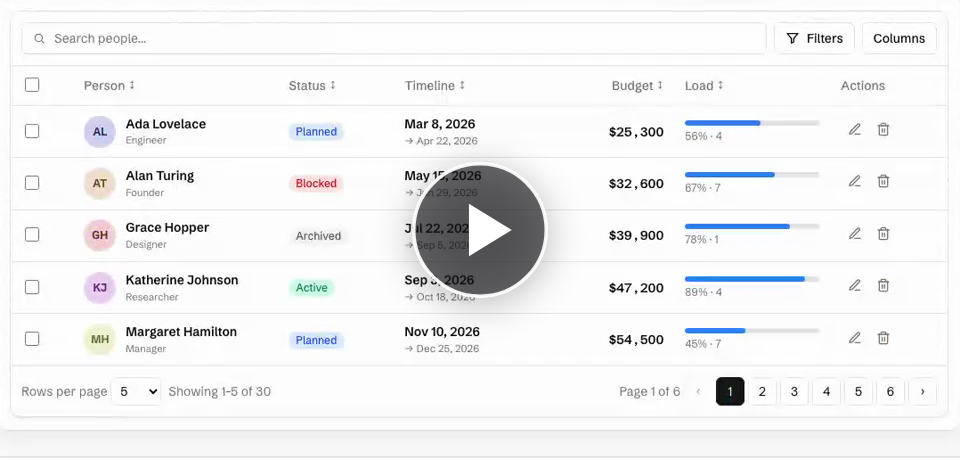Go to next page with right chevron
This screenshot has width=960, height=460.
pyautogui.click(x=922, y=391)
